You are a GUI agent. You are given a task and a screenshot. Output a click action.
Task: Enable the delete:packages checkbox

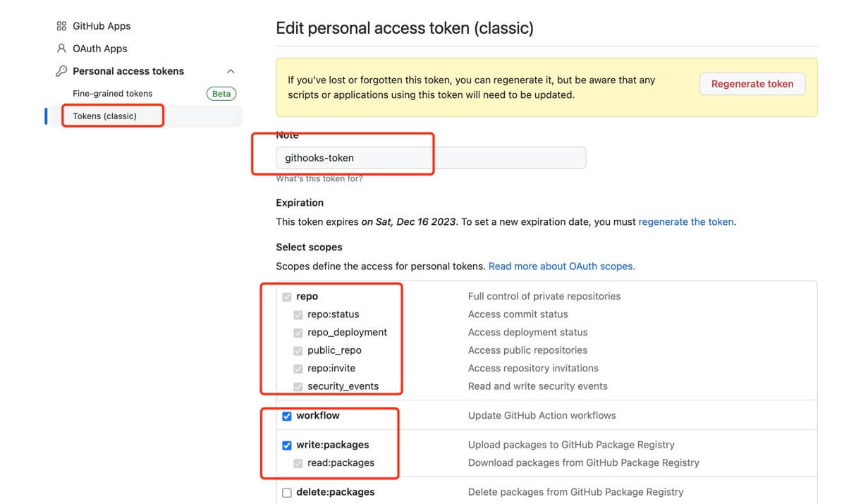coord(287,493)
